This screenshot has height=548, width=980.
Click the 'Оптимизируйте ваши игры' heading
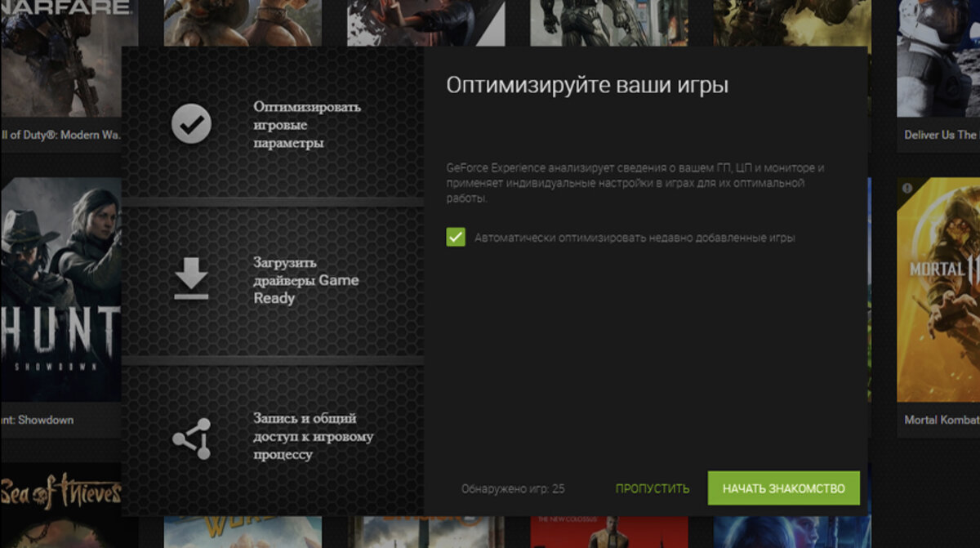click(x=587, y=85)
